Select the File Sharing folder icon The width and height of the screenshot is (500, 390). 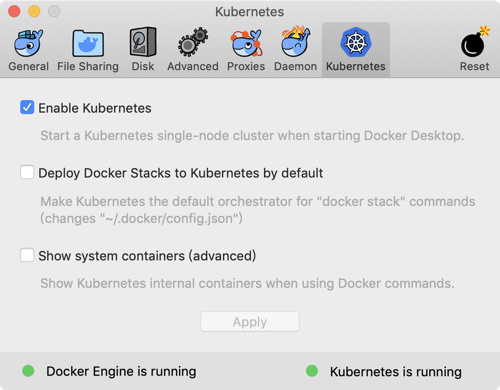click(x=88, y=43)
